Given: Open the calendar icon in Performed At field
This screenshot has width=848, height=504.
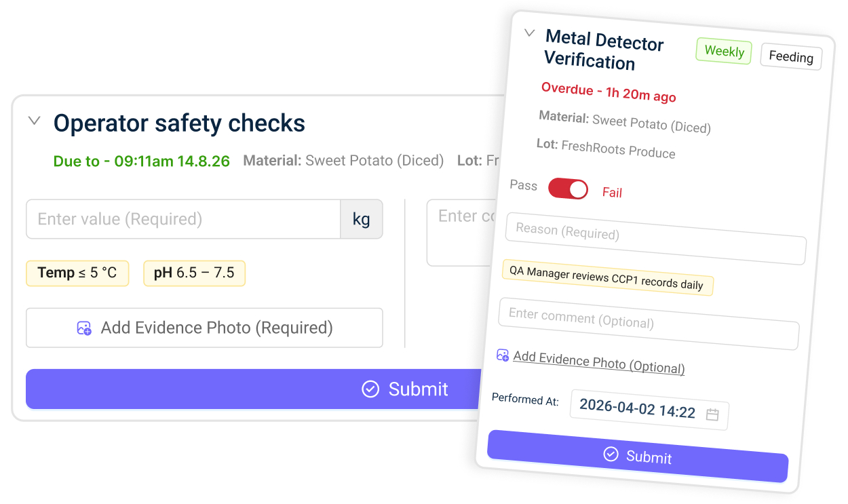Looking at the screenshot, I should [712, 414].
